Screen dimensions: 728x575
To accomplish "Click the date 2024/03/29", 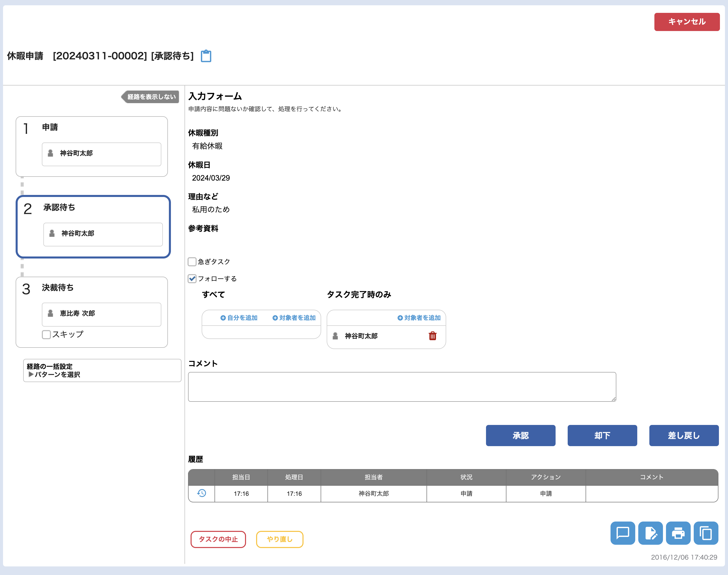I will (x=211, y=178).
